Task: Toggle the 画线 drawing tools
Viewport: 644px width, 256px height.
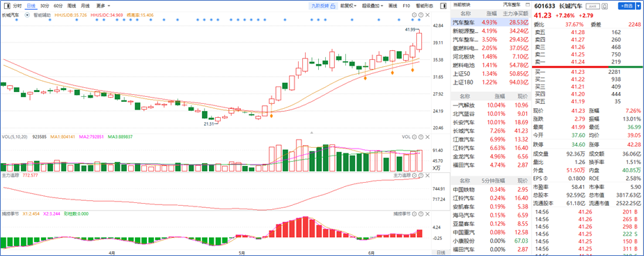Action: [393, 6]
